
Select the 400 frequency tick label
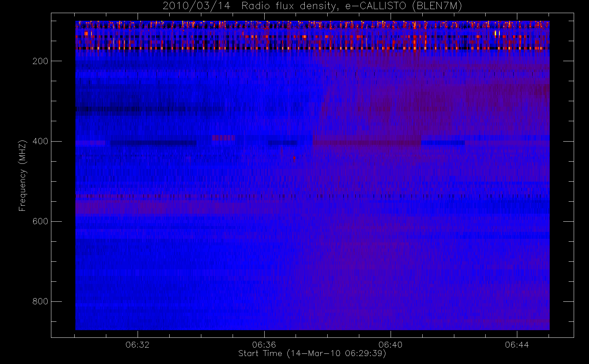point(40,141)
